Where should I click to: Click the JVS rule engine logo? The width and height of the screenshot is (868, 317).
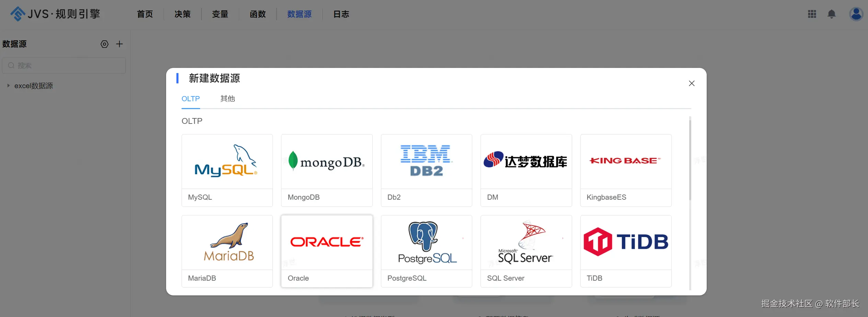click(55, 14)
